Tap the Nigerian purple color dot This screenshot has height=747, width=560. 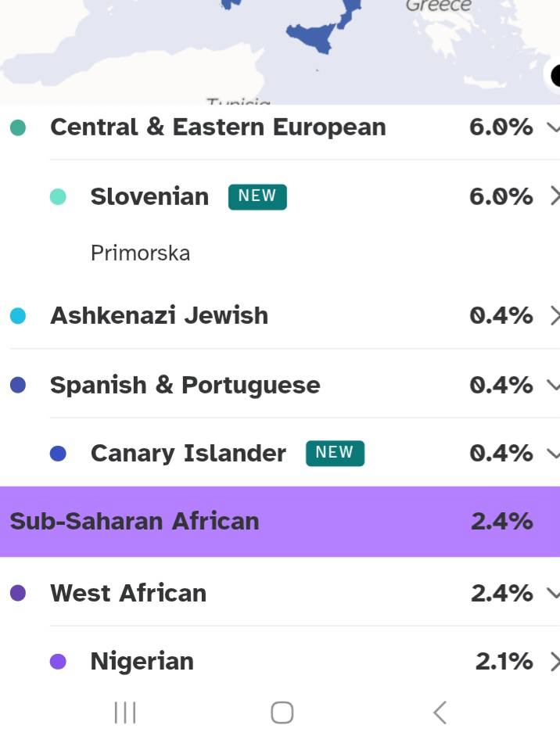point(58,662)
